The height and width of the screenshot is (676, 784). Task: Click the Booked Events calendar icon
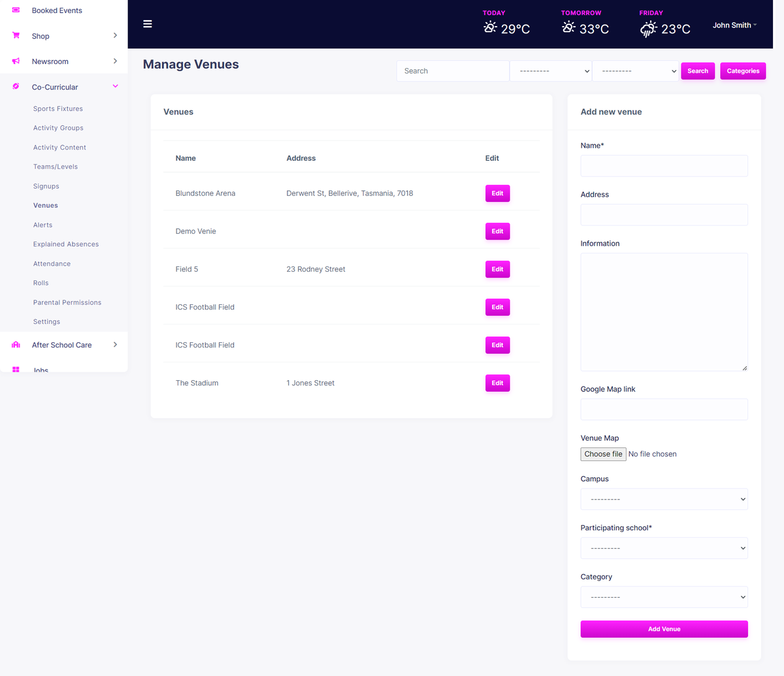point(16,10)
